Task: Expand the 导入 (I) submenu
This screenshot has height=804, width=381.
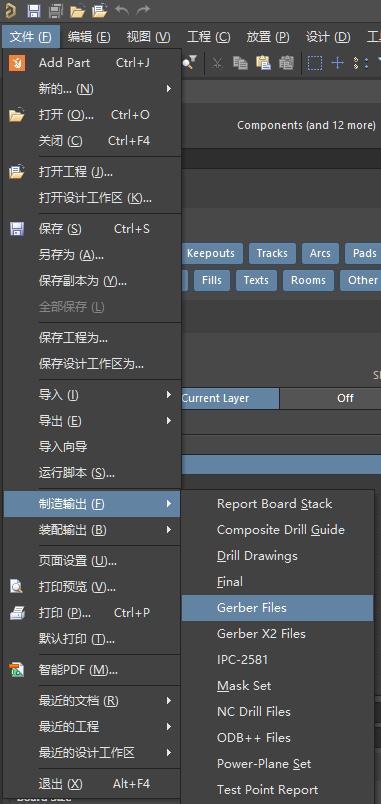Action: [92, 395]
